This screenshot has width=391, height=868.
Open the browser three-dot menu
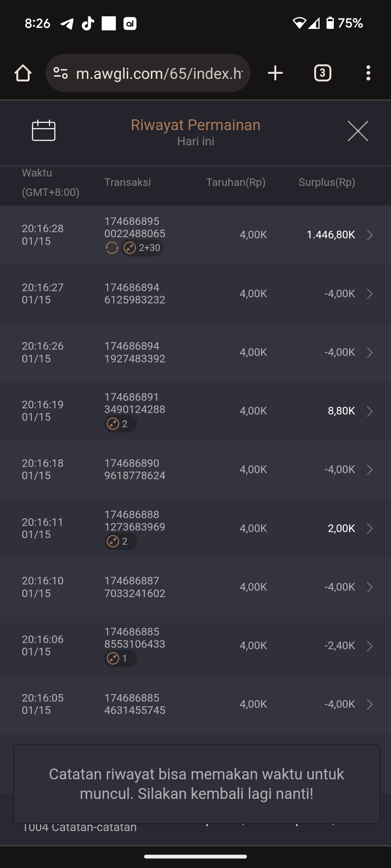point(368,73)
